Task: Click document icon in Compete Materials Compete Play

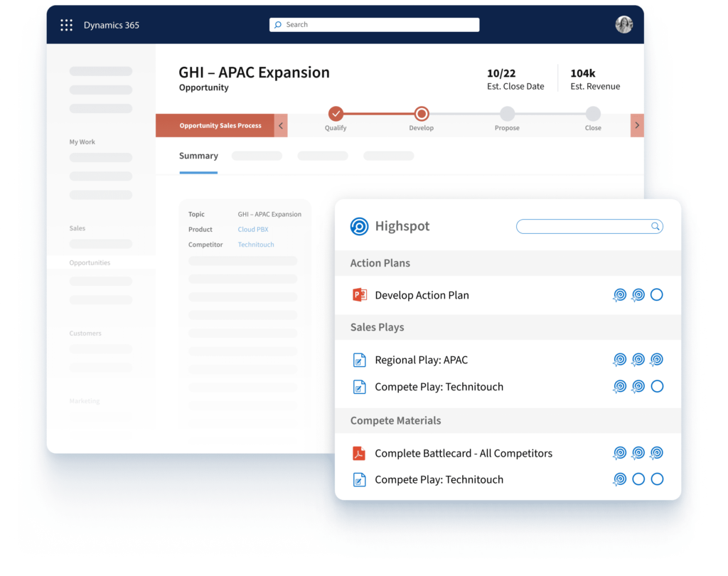Action: coord(359,480)
